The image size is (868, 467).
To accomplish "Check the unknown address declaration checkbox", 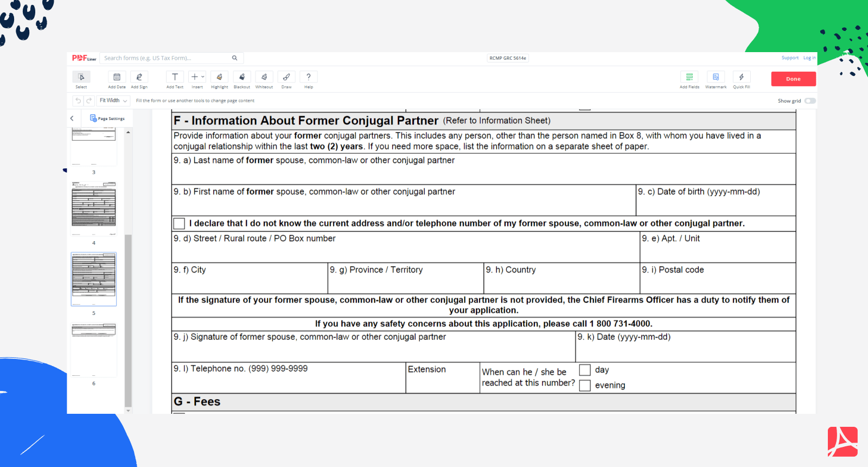I will (x=179, y=224).
